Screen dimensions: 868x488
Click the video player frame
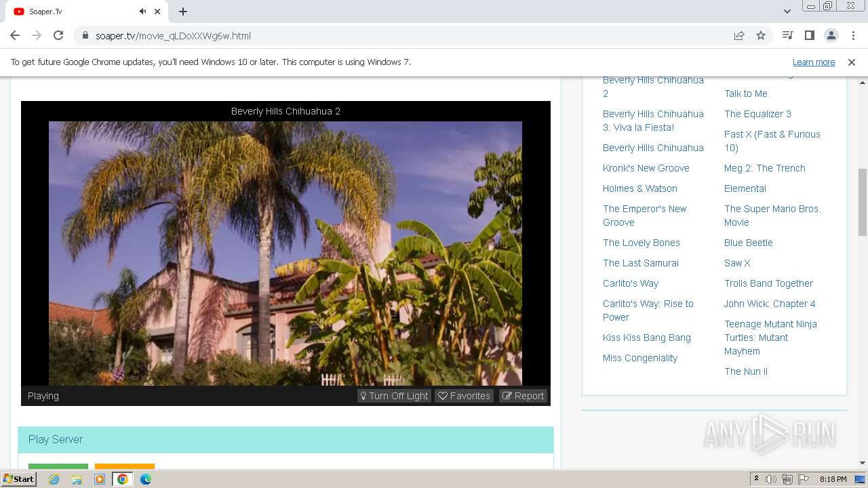coord(285,253)
